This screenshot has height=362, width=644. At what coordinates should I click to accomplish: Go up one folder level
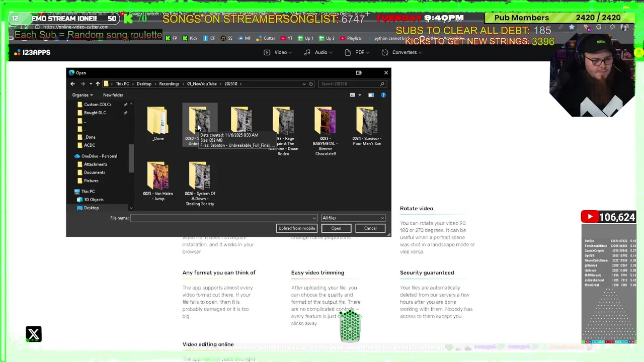(x=98, y=84)
